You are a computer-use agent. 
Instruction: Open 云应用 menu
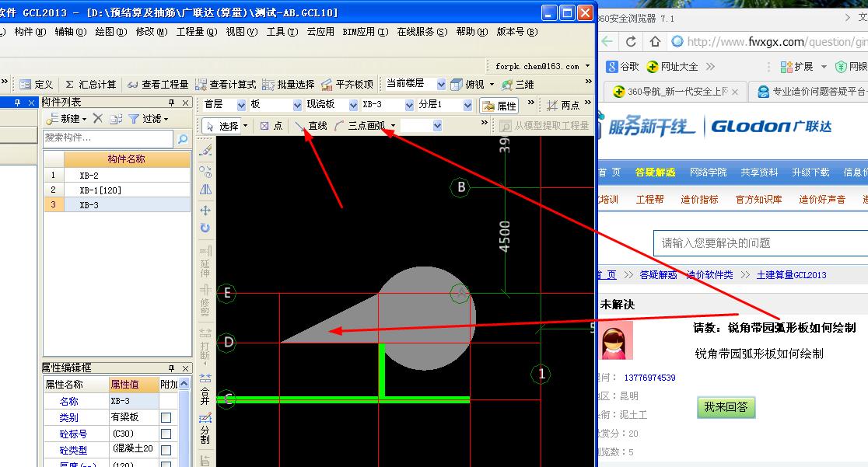tap(320, 32)
